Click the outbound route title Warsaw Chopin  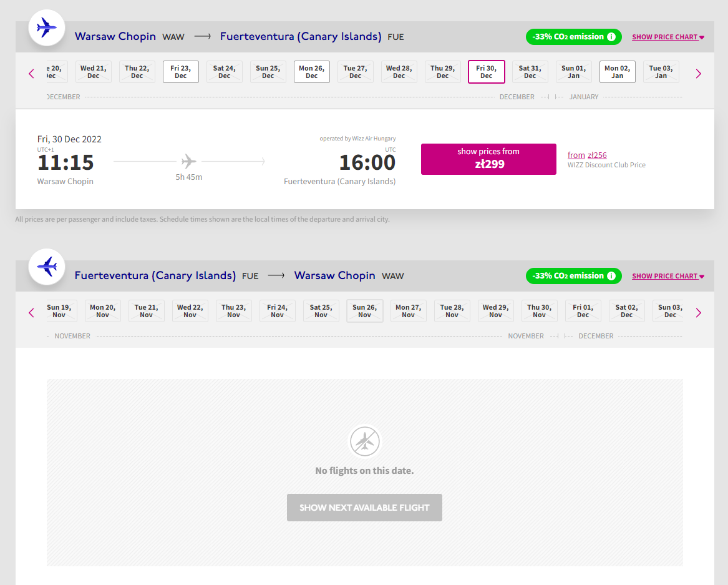click(115, 36)
